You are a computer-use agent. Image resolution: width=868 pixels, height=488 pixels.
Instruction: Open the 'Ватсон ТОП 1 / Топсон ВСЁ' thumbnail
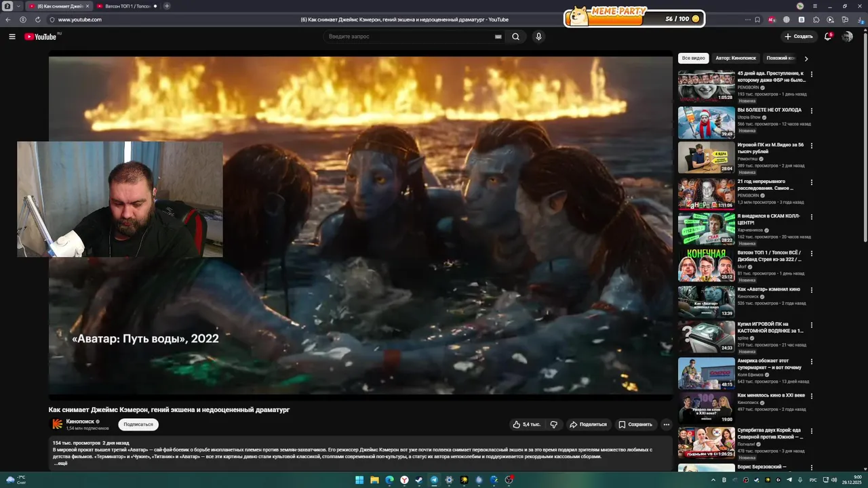pyautogui.click(x=707, y=265)
